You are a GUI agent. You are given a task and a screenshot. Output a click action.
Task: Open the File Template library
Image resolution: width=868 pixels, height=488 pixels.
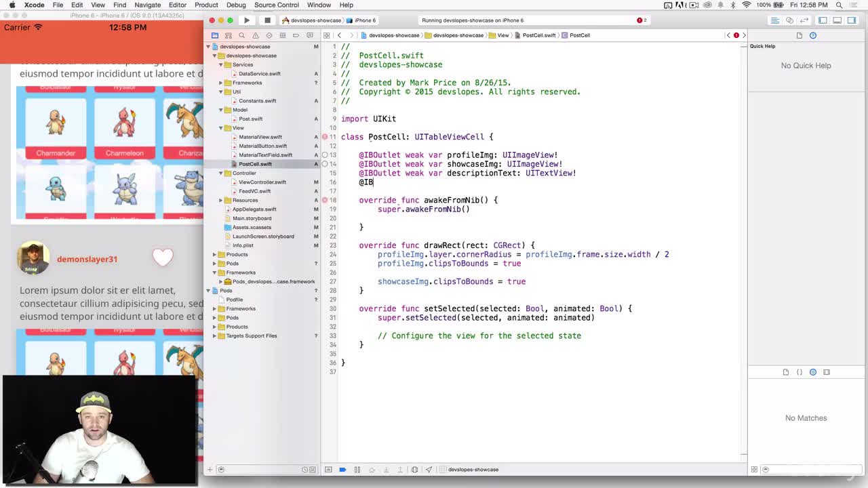tap(786, 372)
